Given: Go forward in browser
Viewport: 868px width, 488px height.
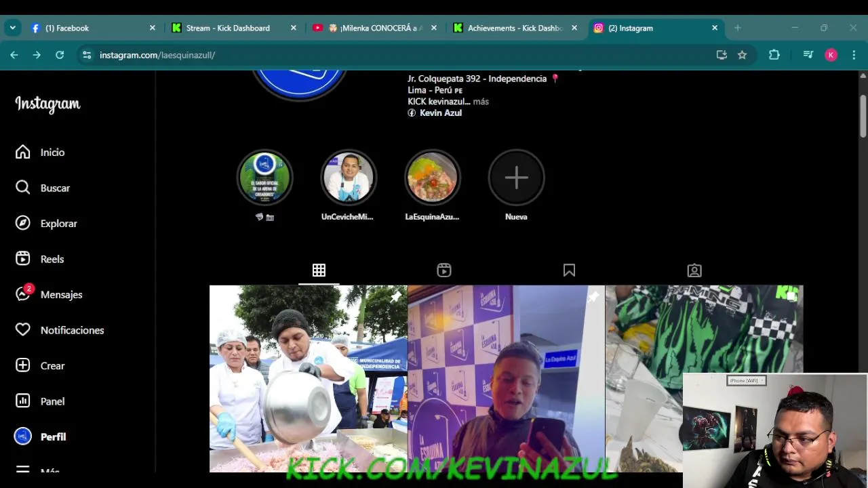Looking at the screenshot, I should pos(37,55).
